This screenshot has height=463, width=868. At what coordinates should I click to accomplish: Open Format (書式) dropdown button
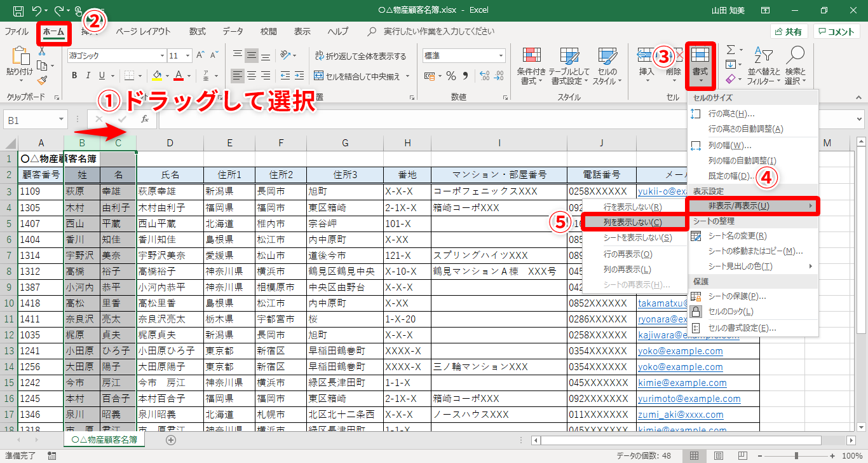pyautogui.click(x=700, y=66)
